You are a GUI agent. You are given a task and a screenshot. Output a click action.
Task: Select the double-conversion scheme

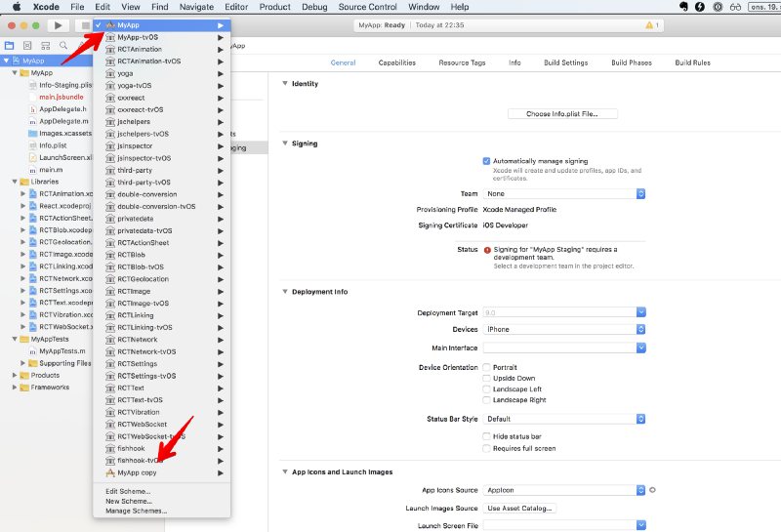pyautogui.click(x=162, y=194)
